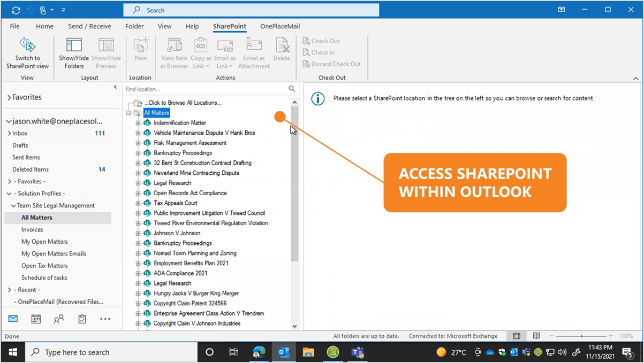Open Microsoft Edge from the taskbar
Viewport: 644px width, 363px height.
pyautogui.click(x=259, y=352)
